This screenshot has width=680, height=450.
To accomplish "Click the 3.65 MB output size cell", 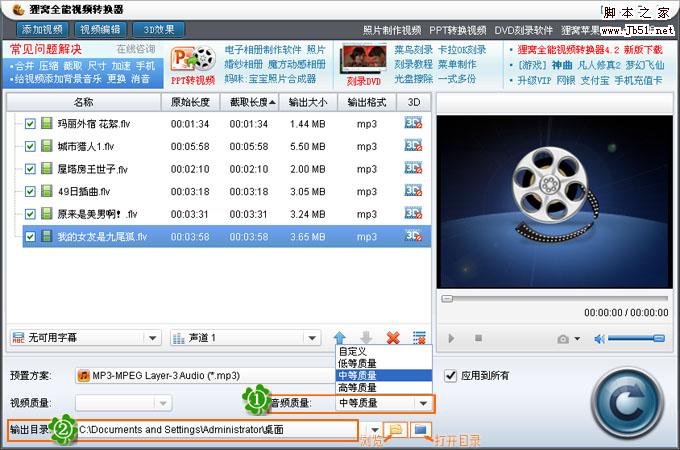I will 307,237.
